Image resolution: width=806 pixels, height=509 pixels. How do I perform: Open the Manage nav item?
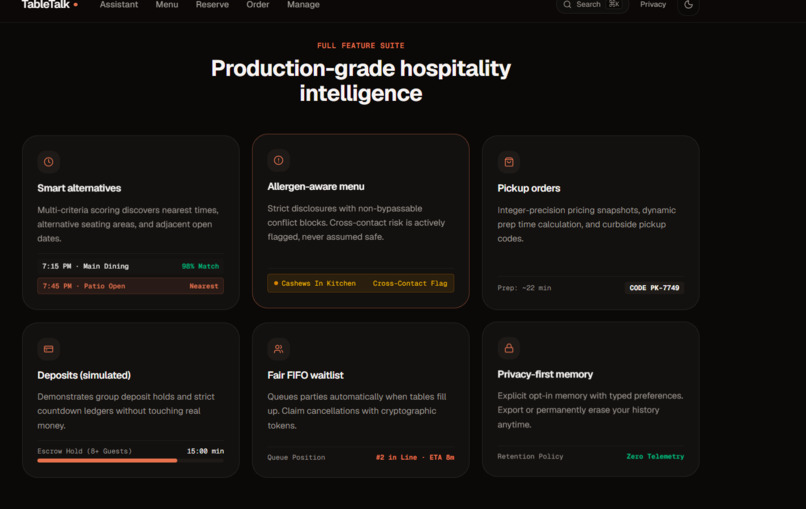[x=303, y=5]
